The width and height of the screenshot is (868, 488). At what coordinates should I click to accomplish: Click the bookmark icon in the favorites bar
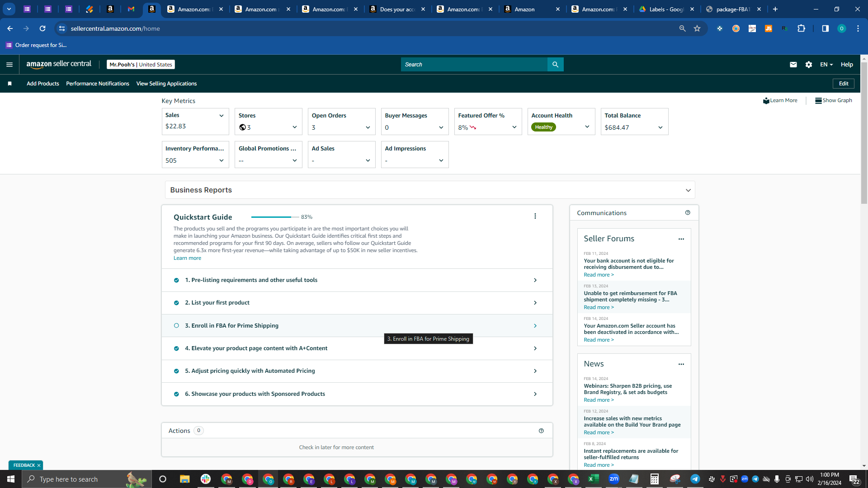click(x=9, y=84)
